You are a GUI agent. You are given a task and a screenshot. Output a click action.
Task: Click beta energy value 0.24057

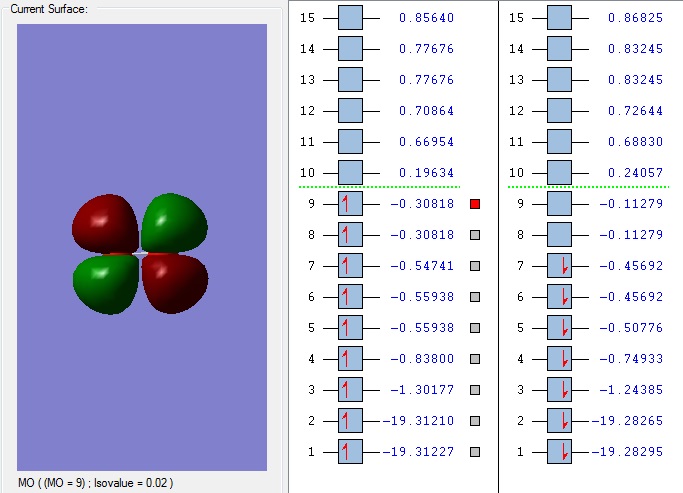636,173
